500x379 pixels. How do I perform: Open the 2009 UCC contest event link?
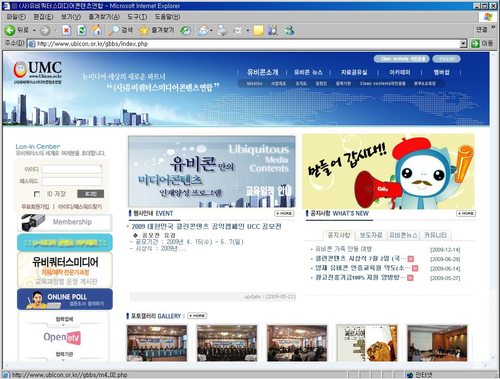[206, 227]
